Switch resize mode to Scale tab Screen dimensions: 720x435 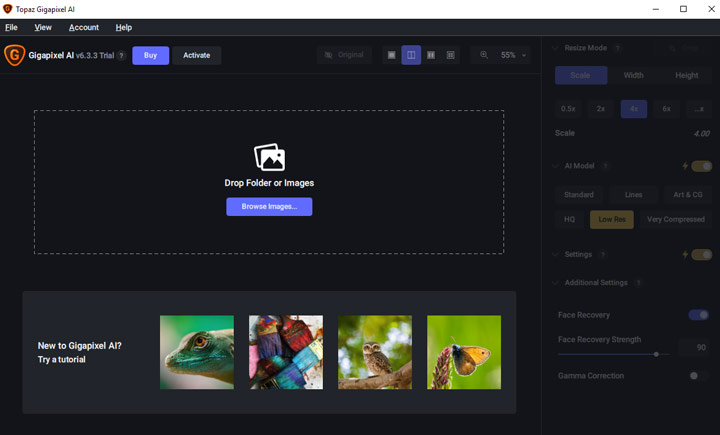[x=581, y=75]
